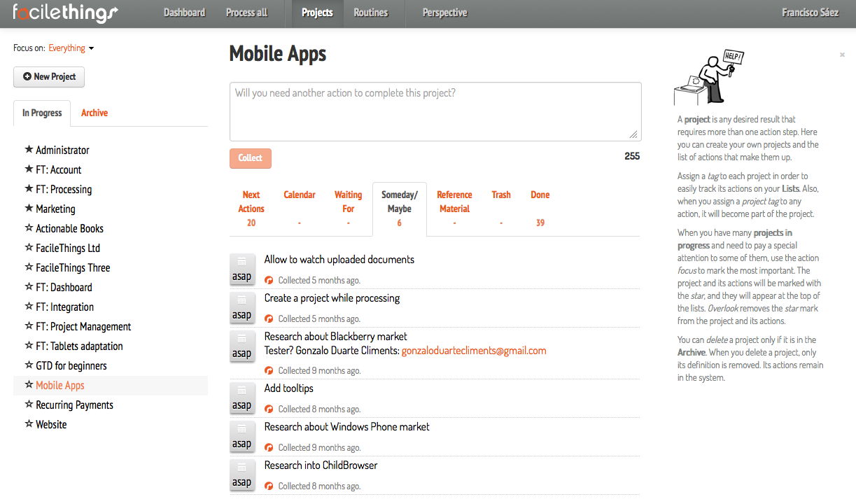Viewport: 856px width, 504px height.
Task: Click collected icon under Research into ChildBrowser
Action: 269,486
